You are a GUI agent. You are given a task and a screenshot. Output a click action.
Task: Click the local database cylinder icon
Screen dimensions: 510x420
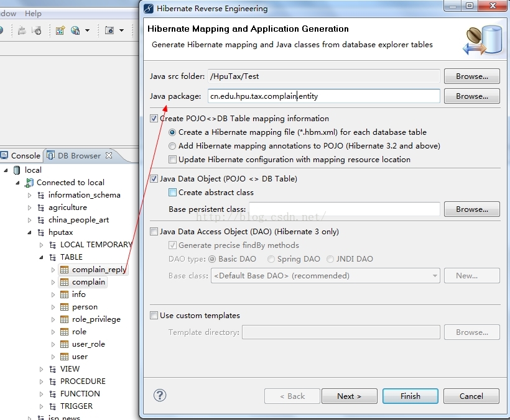[x=17, y=170]
